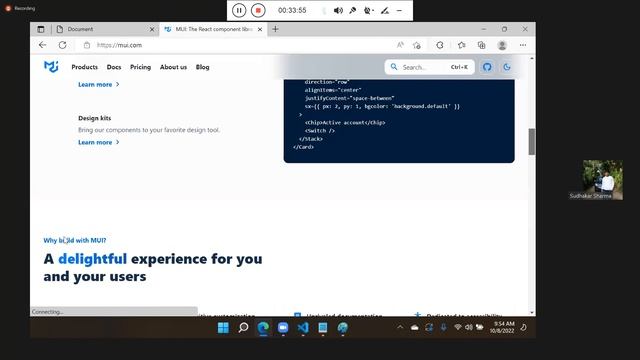The width and height of the screenshot is (640, 360).
Task: Click the 'delightful' headline word
Action: click(x=93, y=259)
